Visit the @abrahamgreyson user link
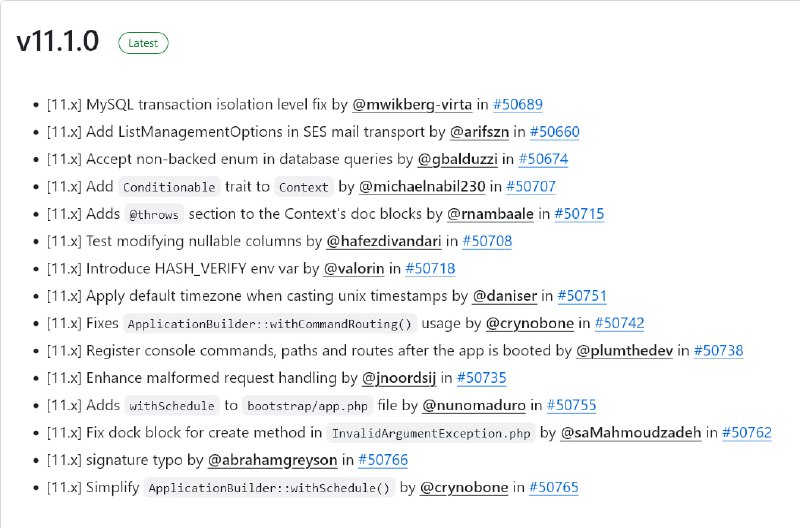This screenshot has height=528, width=800. [x=272, y=460]
